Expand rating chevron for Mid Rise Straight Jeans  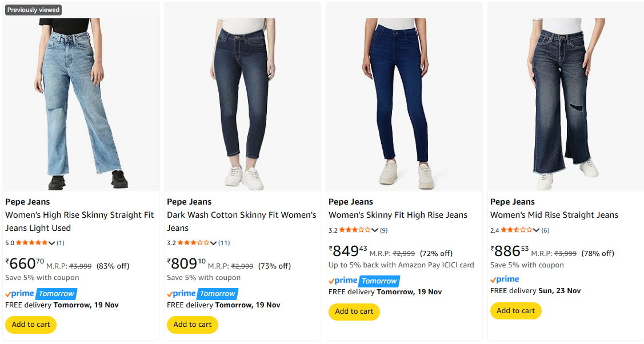click(537, 231)
